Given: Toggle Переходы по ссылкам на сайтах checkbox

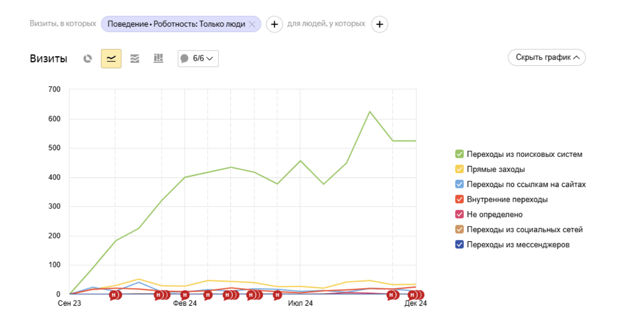Looking at the screenshot, I should [459, 184].
